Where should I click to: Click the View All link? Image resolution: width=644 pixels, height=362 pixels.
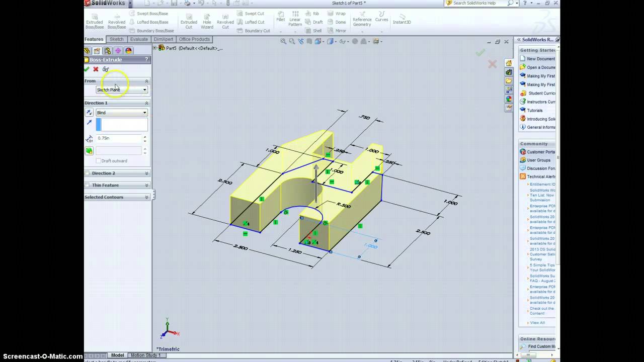pyautogui.click(x=537, y=323)
